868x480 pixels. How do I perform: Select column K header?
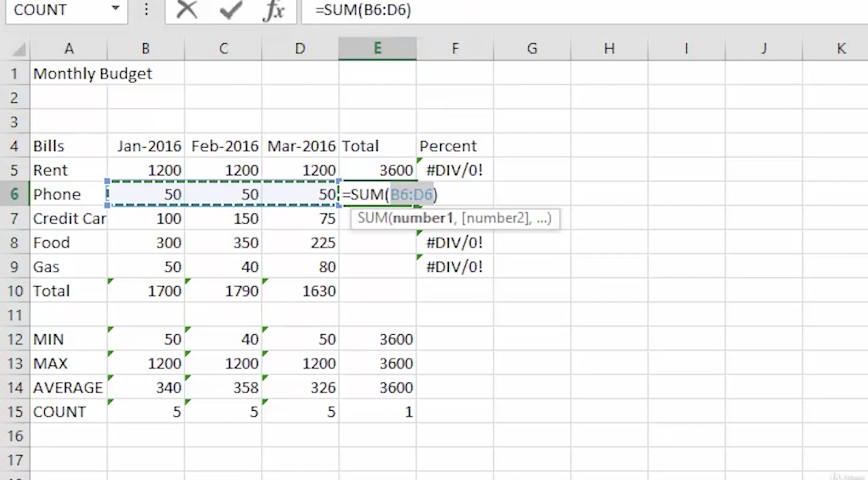[x=835, y=49]
